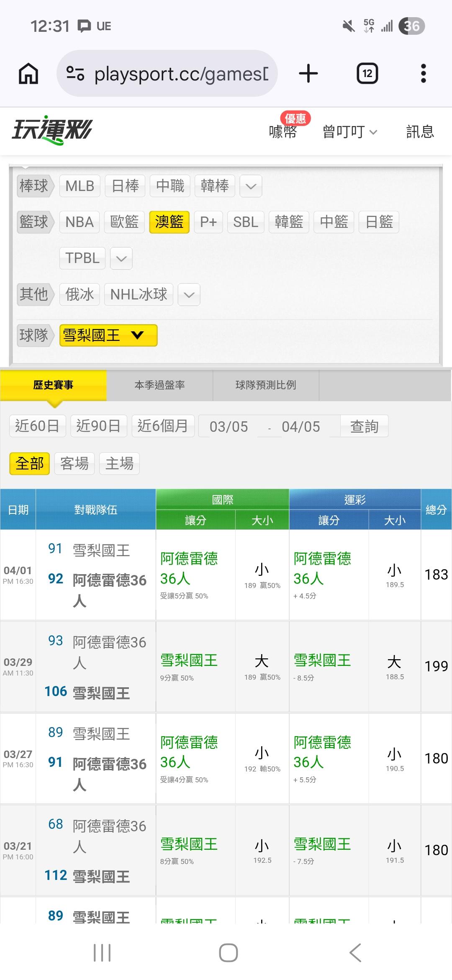452x980 pixels.
Task: Switch to 球隊預測比例 tab
Action: pyautogui.click(x=266, y=385)
